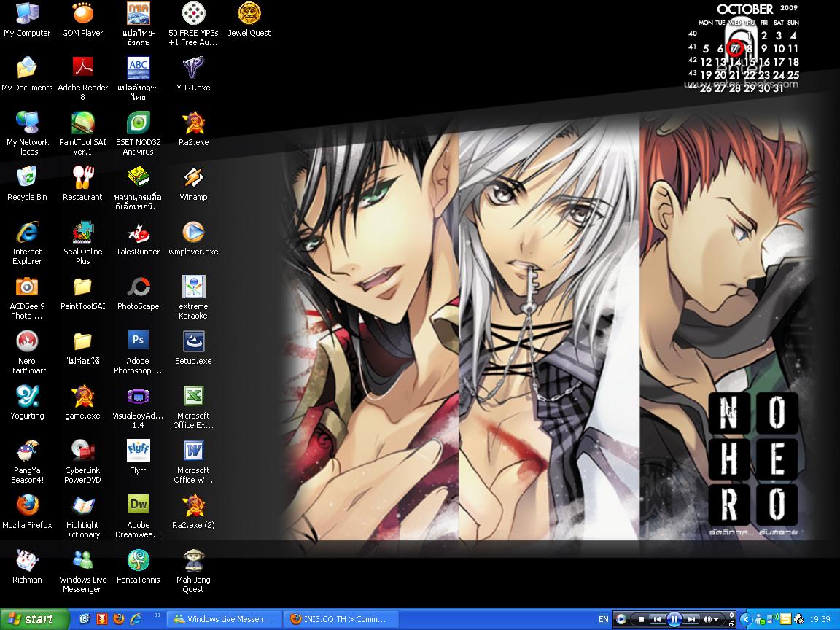Click the EN language indicator
Viewport: 840px width, 630px height.
point(603,619)
